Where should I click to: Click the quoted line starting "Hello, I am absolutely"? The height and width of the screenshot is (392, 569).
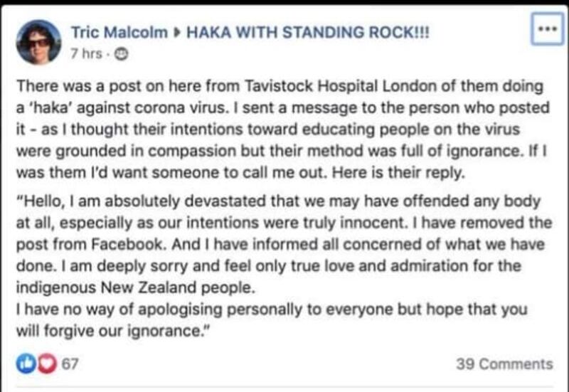pyautogui.click(x=279, y=201)
